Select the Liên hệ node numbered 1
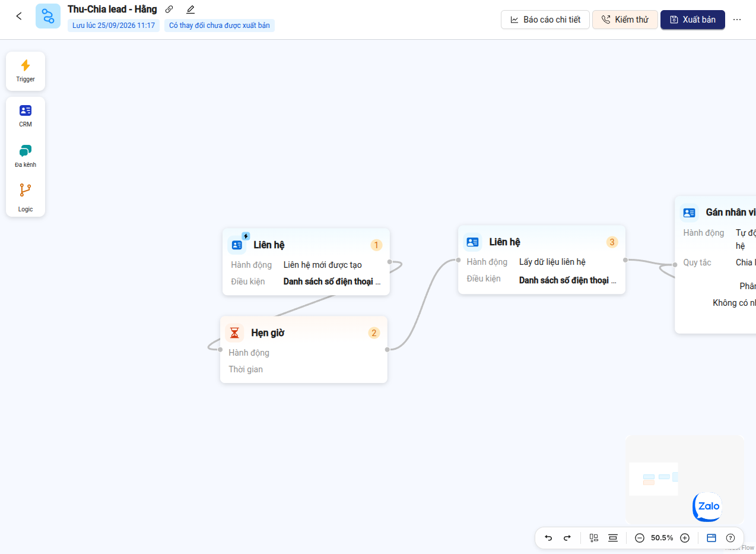This screenshot has width=756, height=554. [306, 262]
